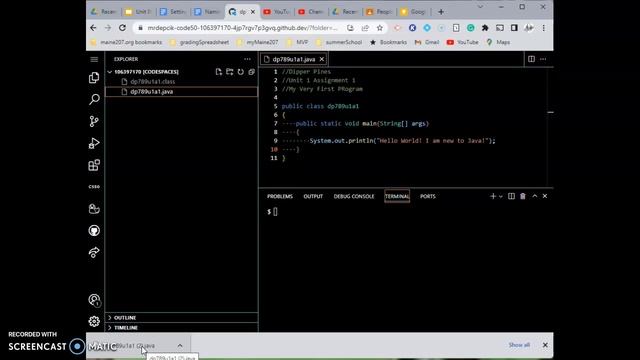Click the println line of code

pos(402,141)
